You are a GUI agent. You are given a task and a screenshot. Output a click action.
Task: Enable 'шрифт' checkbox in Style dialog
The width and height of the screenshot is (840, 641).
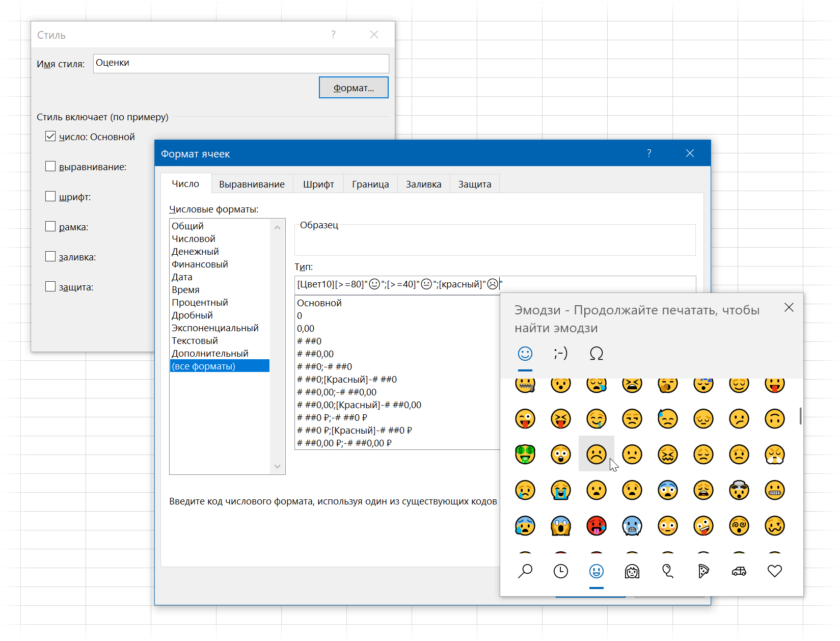50,196
